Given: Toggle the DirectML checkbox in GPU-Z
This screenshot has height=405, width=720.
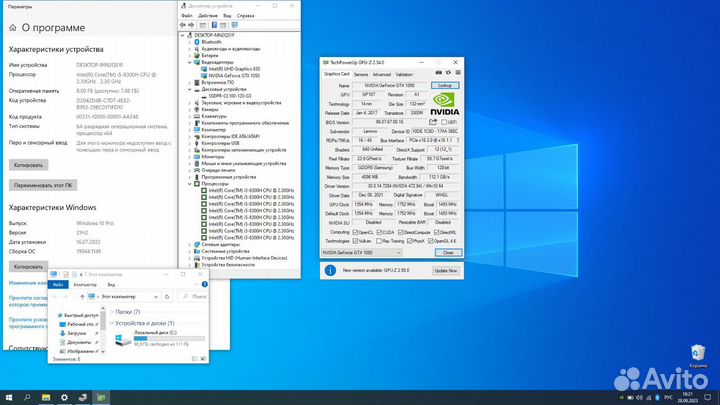Looking at the screenshot, I should pos(437,232).
